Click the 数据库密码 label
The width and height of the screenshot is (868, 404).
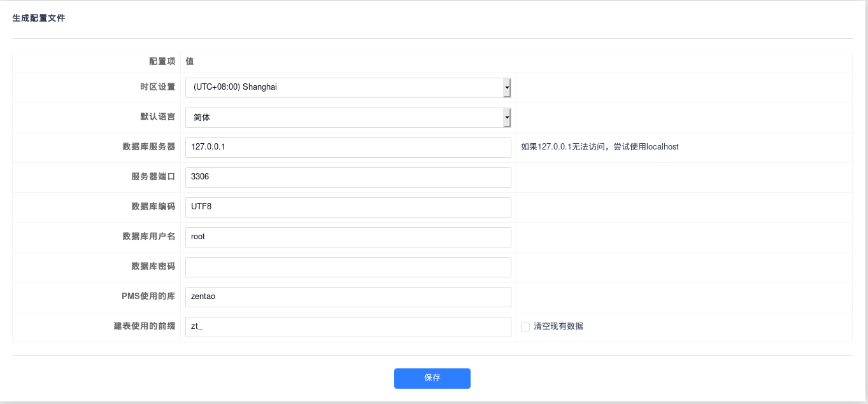[153, 267]
